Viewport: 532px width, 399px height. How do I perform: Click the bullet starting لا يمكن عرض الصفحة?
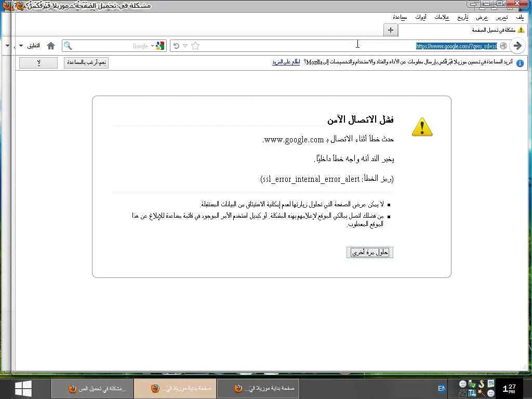click(292, 204)
